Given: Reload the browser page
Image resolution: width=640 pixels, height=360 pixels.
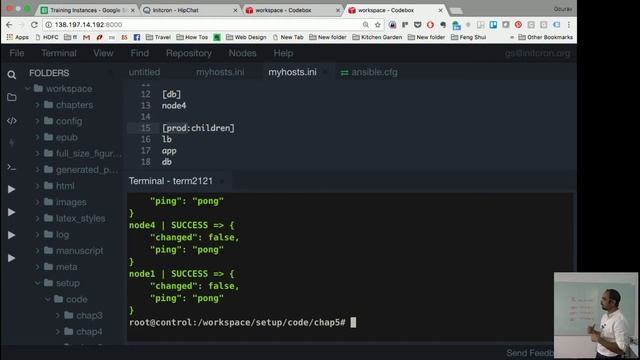Looking at the screenshot, I should point(34,25).
